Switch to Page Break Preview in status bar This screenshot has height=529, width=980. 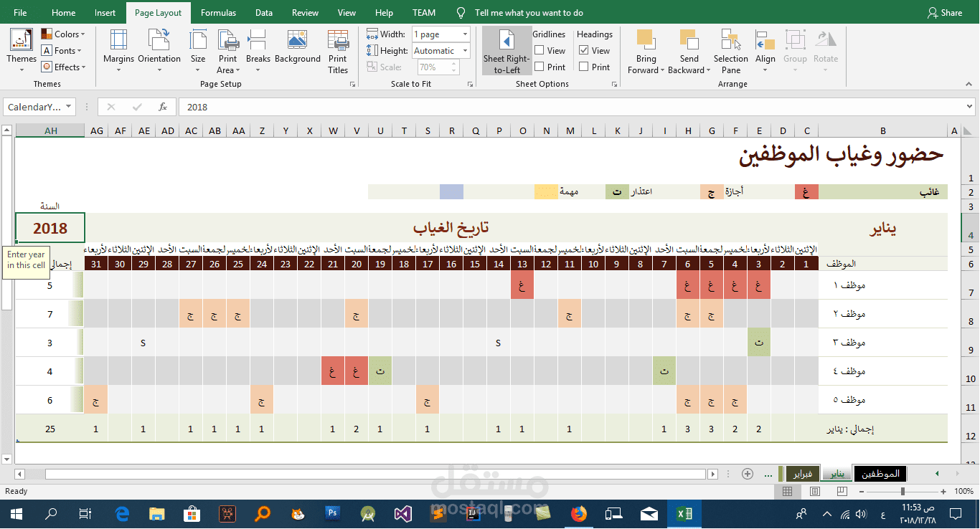(x=841, y=491)
